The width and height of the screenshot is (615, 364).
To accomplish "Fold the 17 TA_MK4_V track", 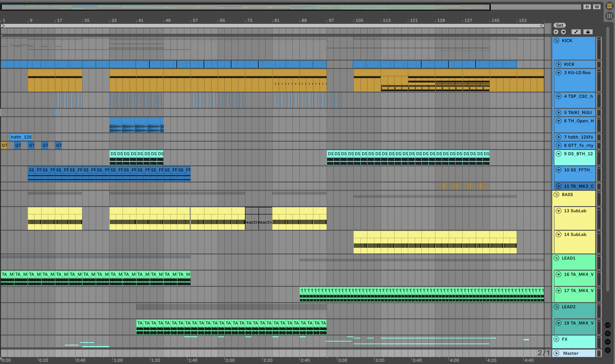I will point(559,291).
